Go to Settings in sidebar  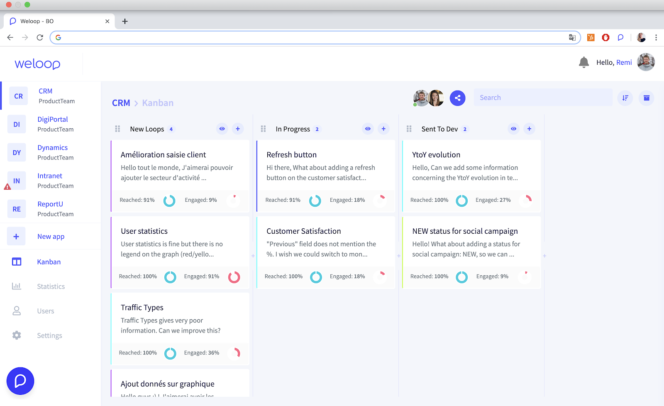(49, 335)
